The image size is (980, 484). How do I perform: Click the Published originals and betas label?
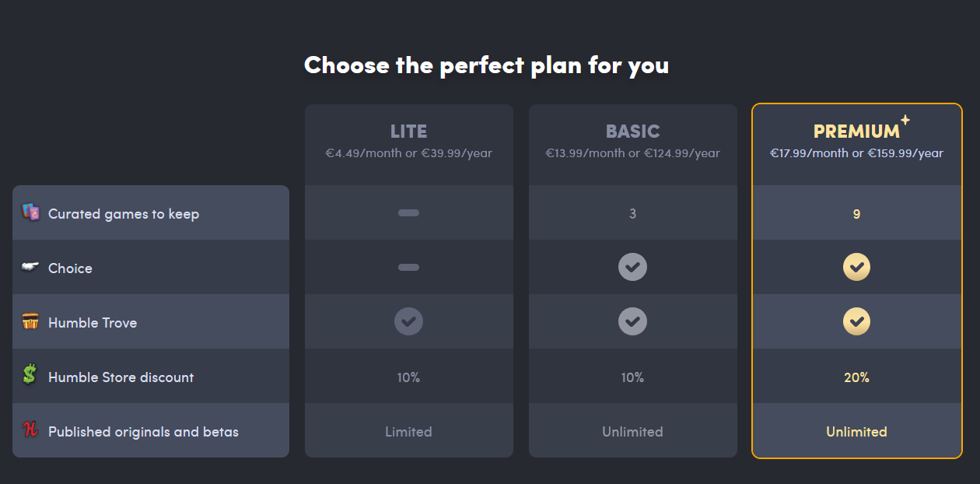[x=143, y=432]
